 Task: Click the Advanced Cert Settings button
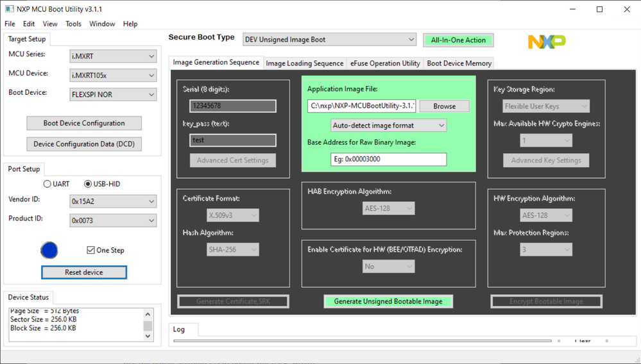click(x=233, y=160)
